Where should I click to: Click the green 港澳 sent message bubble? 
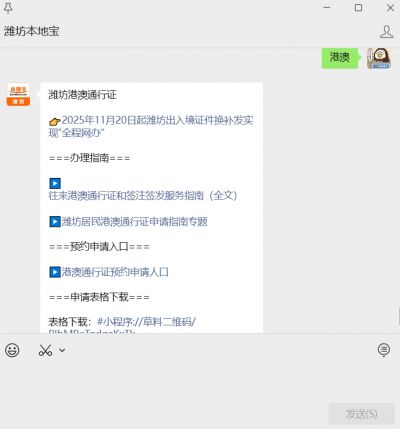click(x=340, y=58)
